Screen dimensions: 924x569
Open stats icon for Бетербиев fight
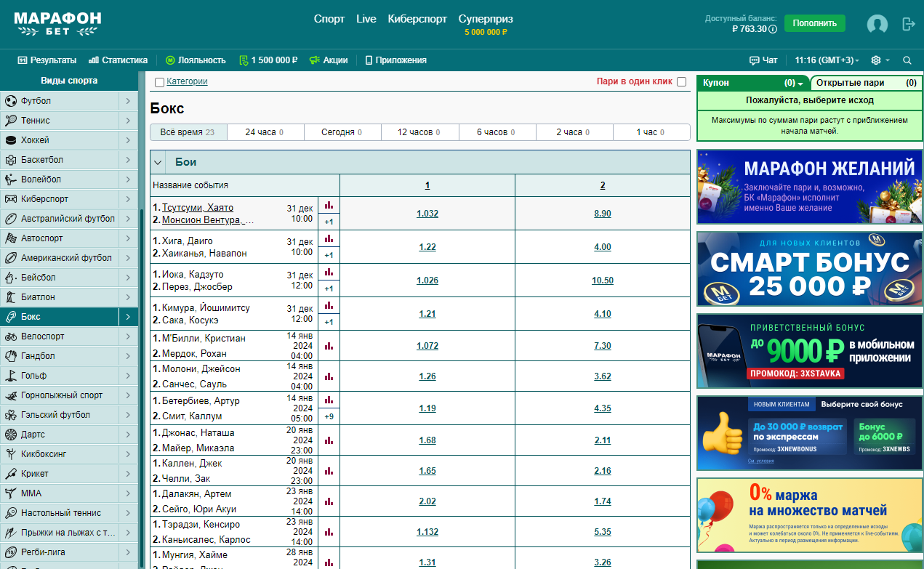[x=329, y=400]
